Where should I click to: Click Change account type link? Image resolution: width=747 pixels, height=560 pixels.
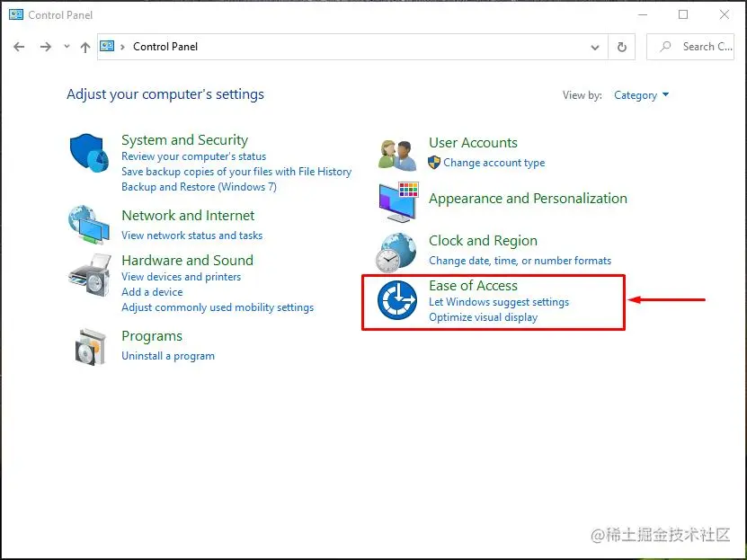494,163
